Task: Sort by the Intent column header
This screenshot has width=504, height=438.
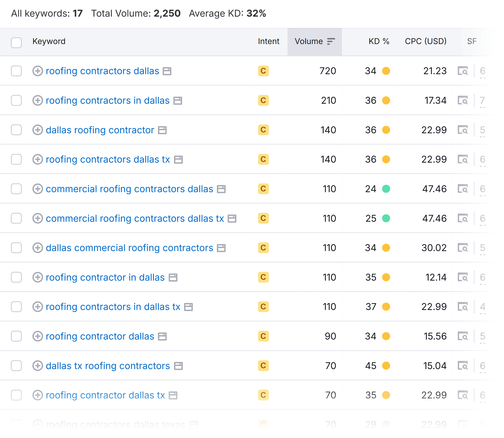Action: (x=269, y=41)
